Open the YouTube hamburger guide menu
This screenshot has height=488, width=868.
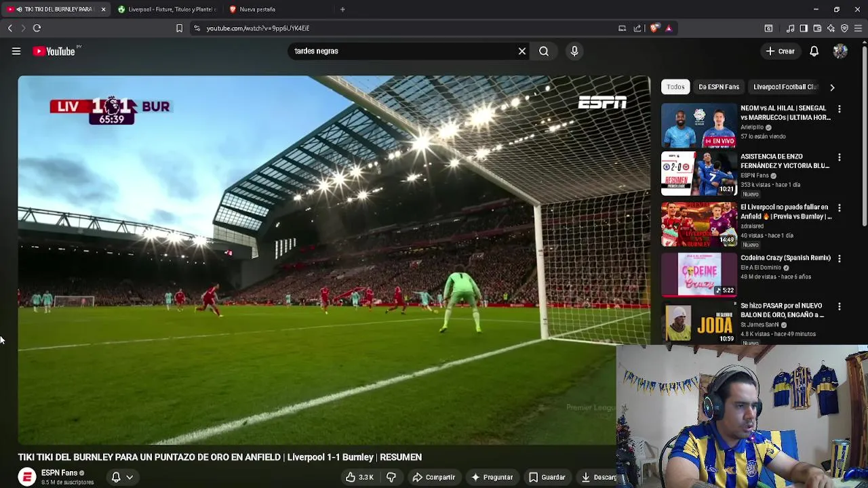tap(16, 51)
